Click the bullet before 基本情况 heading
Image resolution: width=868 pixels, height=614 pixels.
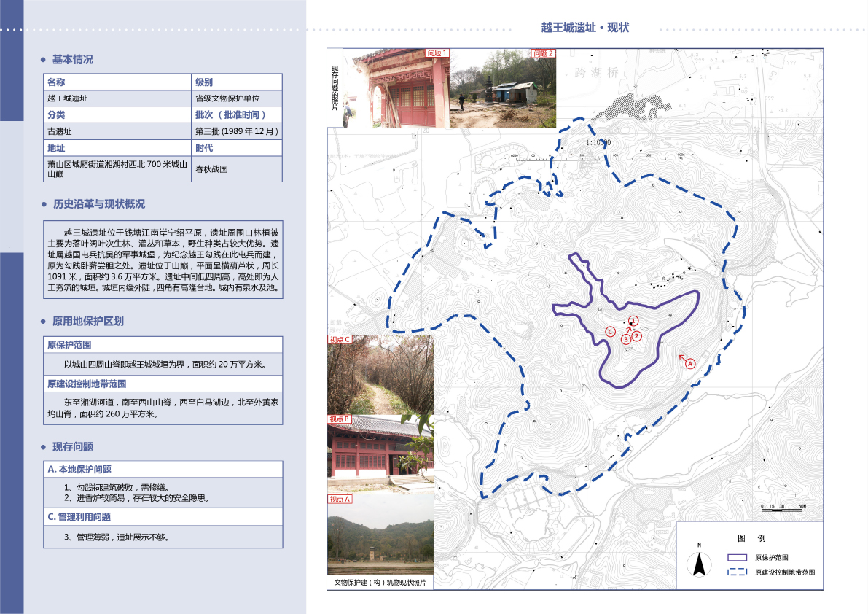[44, 60]
